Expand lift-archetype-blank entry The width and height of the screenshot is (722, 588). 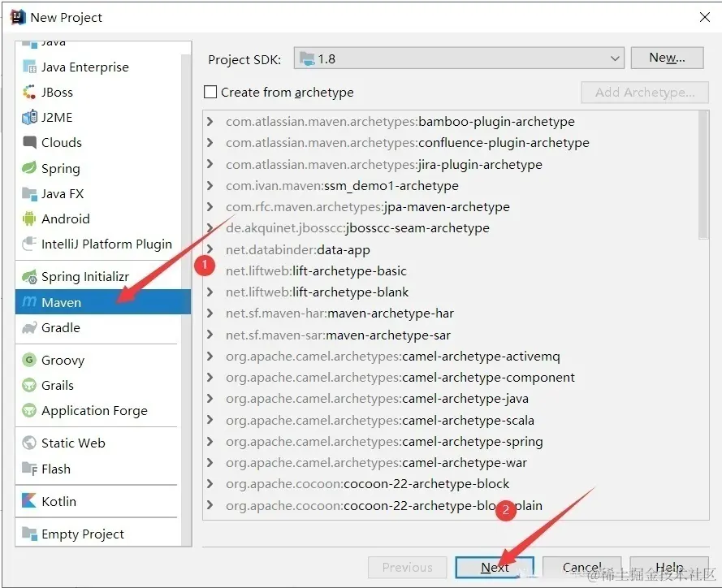tap(210, 292)
